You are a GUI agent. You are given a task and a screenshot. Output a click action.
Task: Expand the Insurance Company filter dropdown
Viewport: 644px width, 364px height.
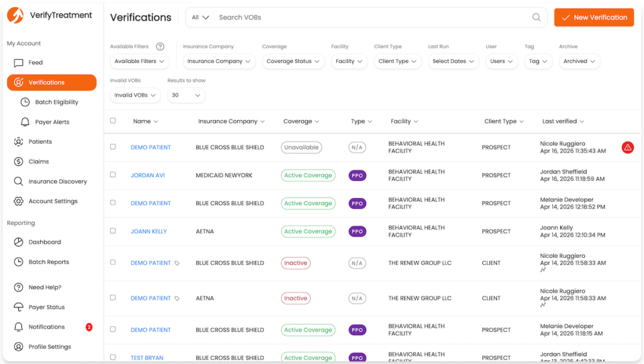tap(219, 62)
